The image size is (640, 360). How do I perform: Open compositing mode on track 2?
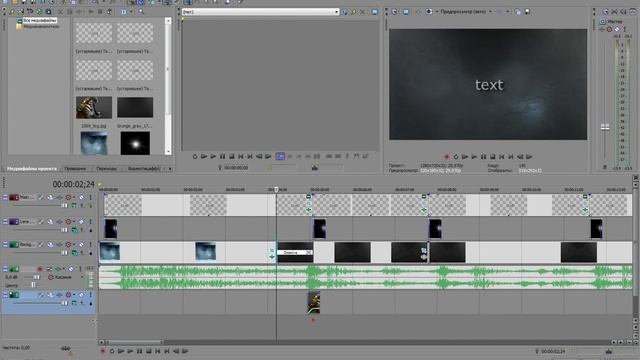75,230
